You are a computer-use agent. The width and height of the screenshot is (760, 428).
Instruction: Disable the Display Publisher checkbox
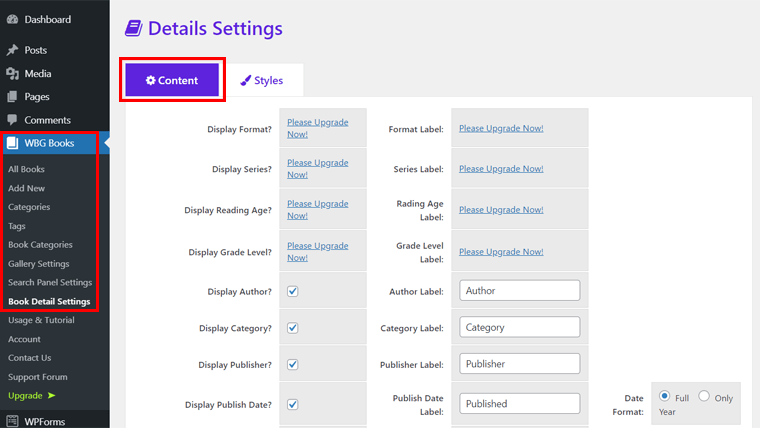[293, 364]
